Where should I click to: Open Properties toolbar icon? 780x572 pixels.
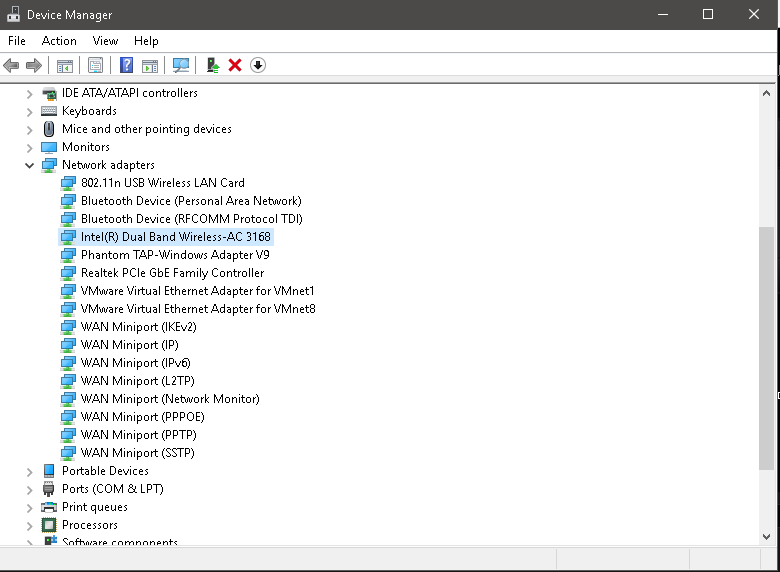click(x=96, y=65)
